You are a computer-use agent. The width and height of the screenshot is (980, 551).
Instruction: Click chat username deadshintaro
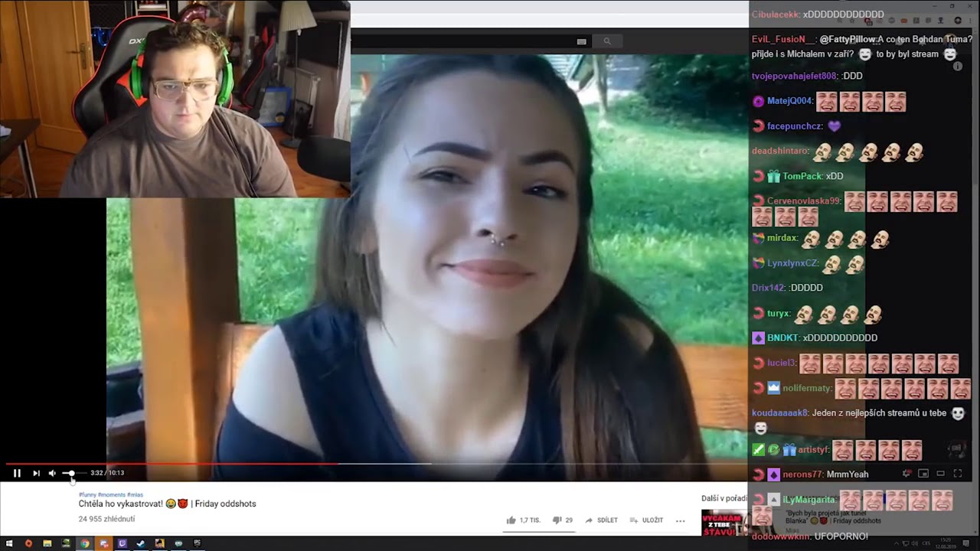pyautogui.click(x=779, y=152)
